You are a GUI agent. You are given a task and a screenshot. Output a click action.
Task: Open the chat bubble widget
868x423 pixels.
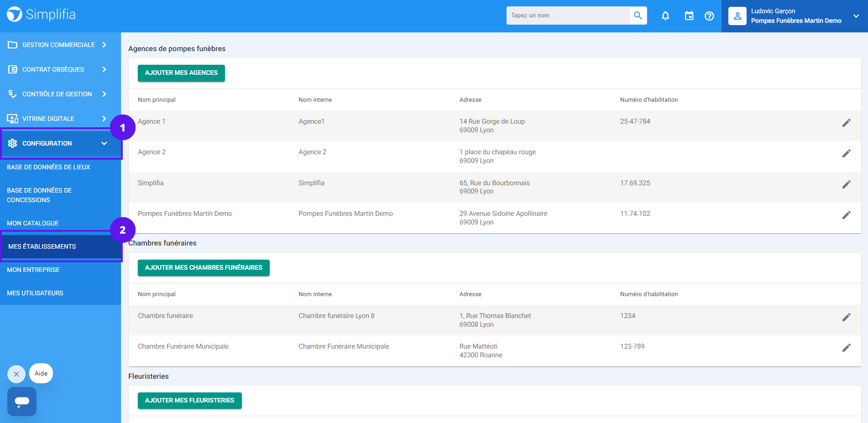click(22, 402)
